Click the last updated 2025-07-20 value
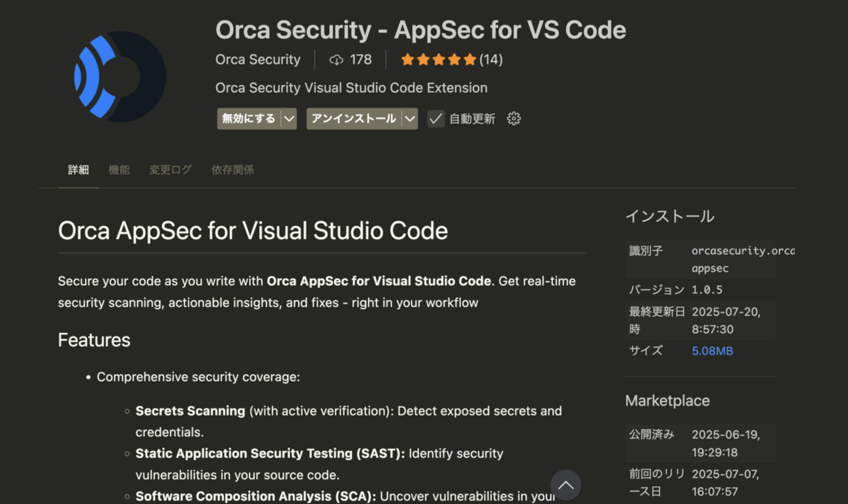Viewport: 848px width, 504px height. point(726,321)
